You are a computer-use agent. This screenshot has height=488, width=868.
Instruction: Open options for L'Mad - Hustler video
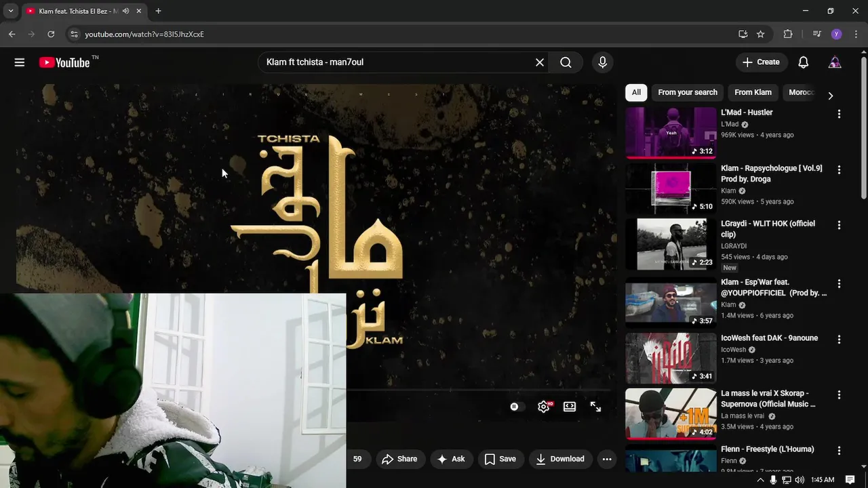coord(839,114)
